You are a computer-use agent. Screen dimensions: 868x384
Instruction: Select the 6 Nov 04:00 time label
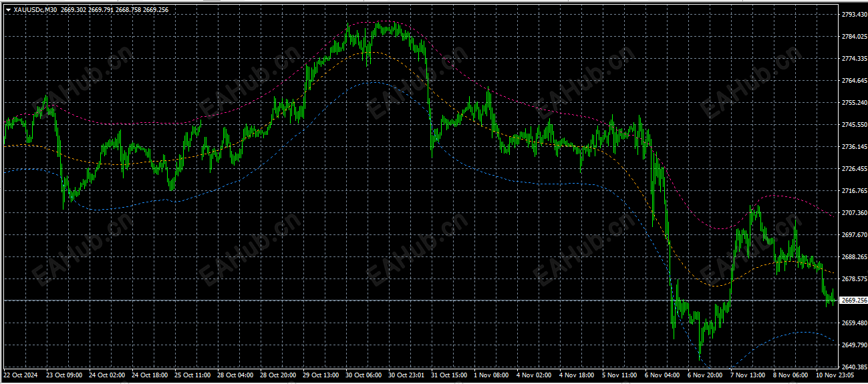coord(662,375)
